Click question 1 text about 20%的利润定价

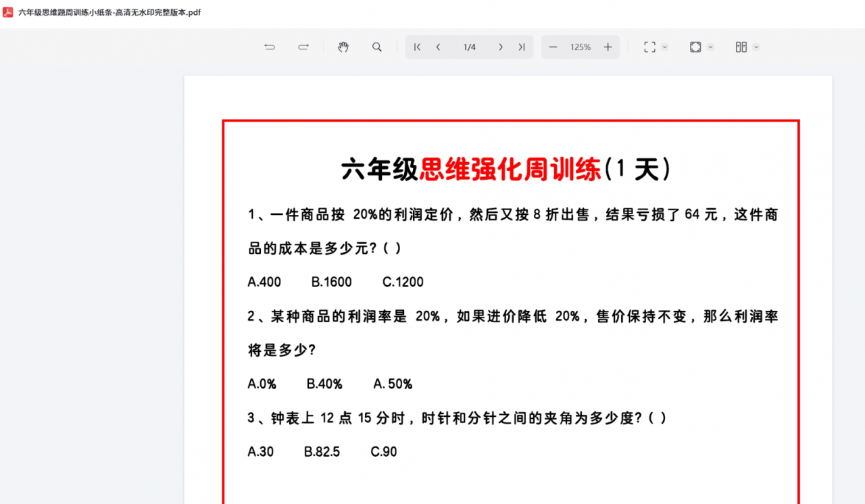(x=513, y=215)
